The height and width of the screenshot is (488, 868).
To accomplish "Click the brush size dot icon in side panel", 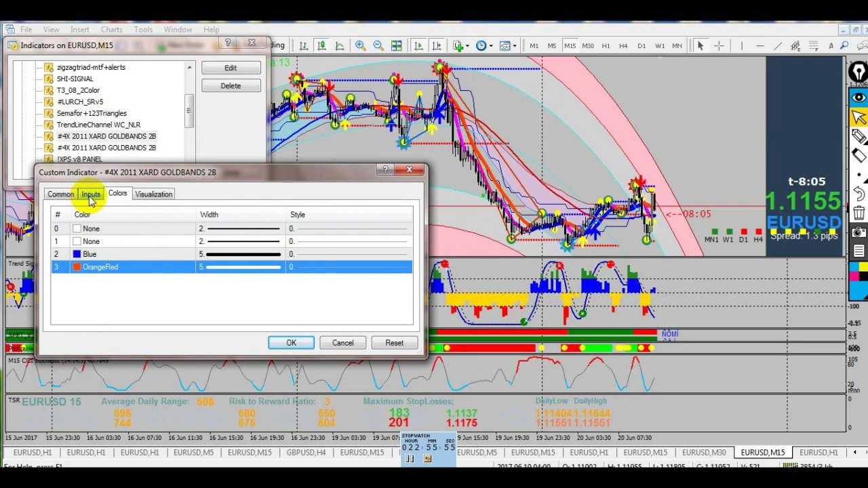I will coord(859,175).
